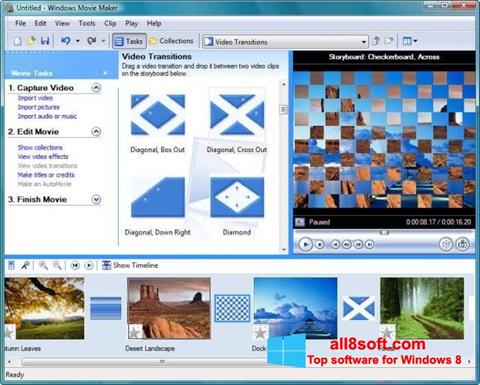Toggle Show Timeline view
The image size is (480, 385).
point(130,265)
